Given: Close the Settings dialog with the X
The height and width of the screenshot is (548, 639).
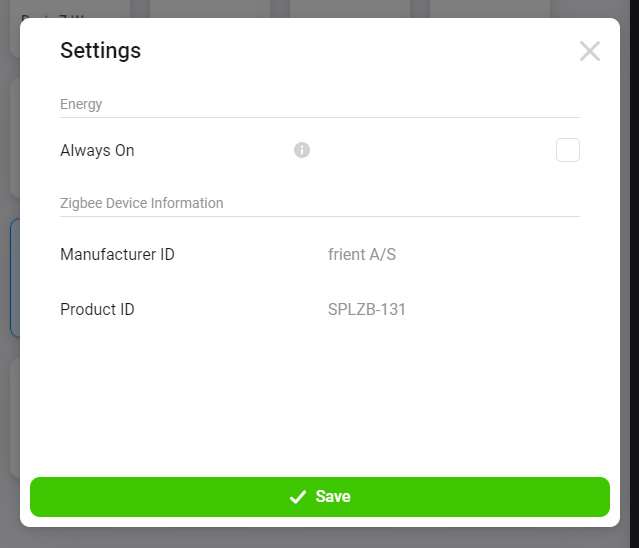Looking at the screenshot, I should coord(590,51).
